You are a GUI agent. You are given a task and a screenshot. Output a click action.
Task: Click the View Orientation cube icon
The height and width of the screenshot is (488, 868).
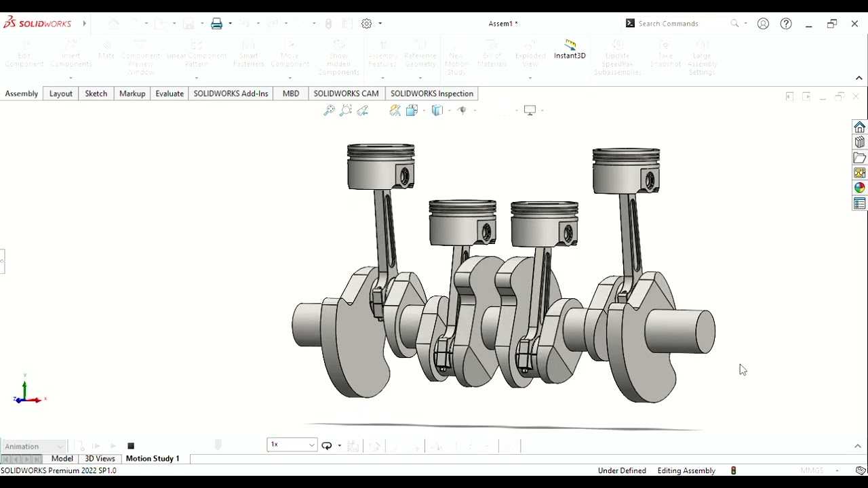pyautogui.click(x=411, y=110)
